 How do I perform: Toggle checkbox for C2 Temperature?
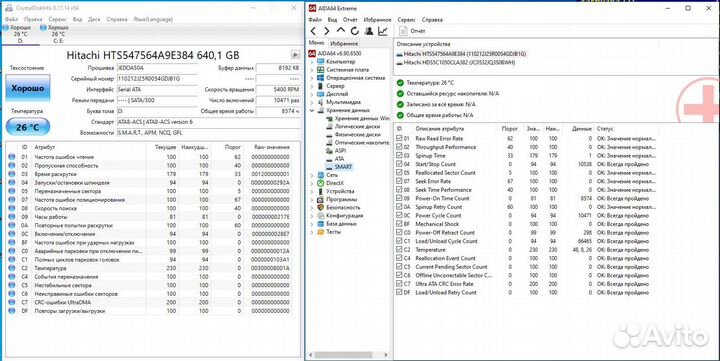click(x=399, y=250)
